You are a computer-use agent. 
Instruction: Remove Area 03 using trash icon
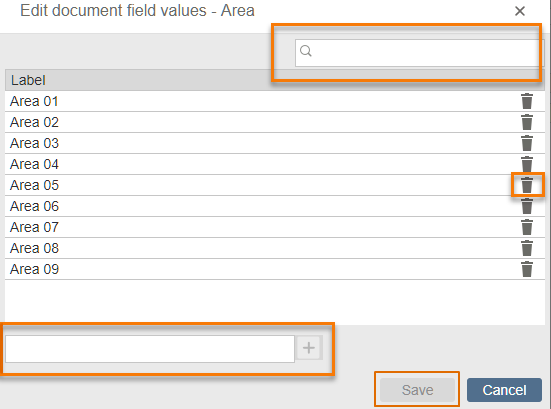pos(527,143)
